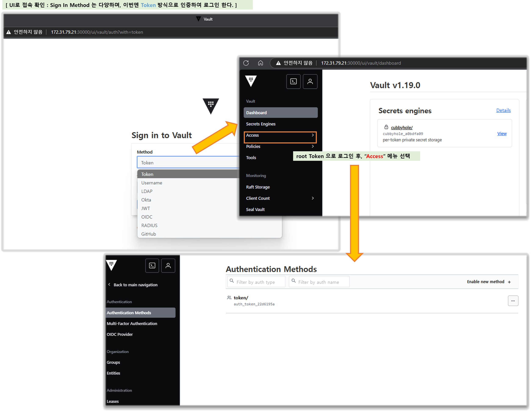
Task: Click the Vault tab icon in the title bar
Action: (x=198, y=19)
